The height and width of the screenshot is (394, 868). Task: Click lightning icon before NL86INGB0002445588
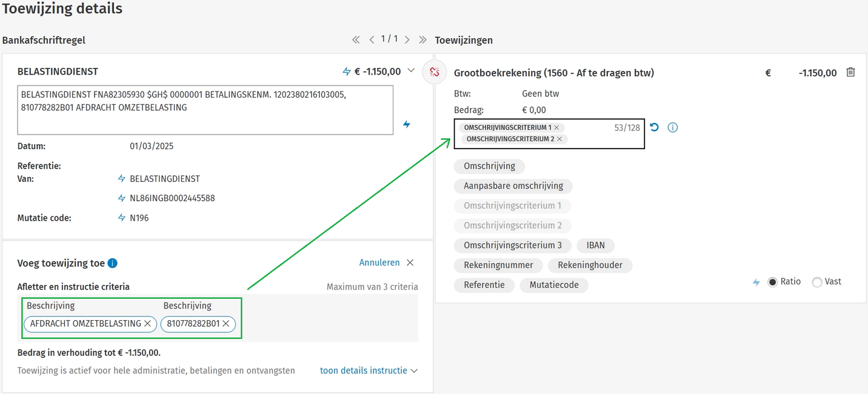122,198
